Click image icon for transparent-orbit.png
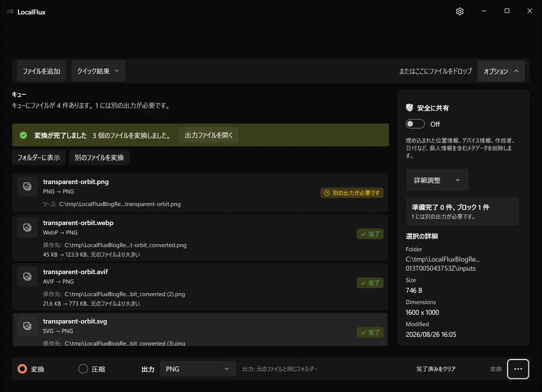The height and width of the screenshot is (392, 542). click(27, 186)
